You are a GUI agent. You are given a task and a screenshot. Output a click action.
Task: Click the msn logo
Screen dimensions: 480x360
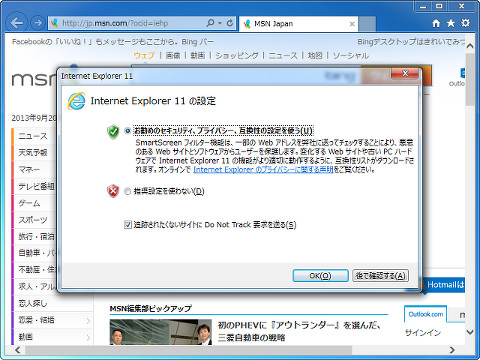(34, 78)
